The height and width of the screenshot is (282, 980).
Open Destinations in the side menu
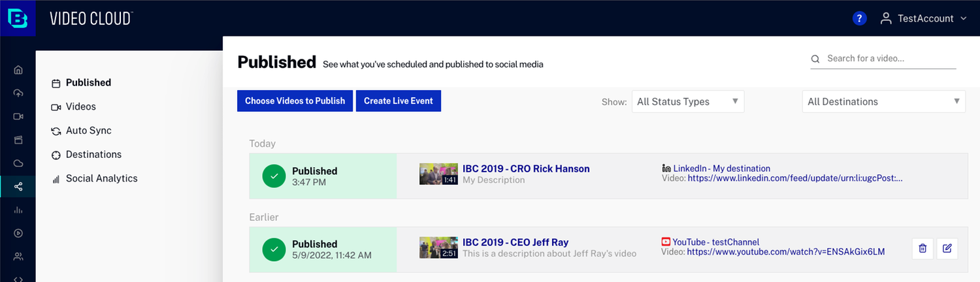[x=93, y=155]
